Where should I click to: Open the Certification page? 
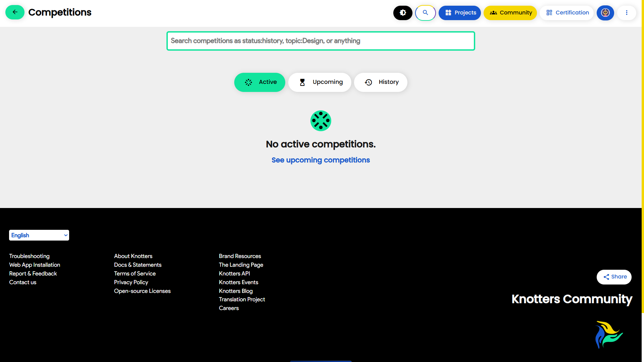[x=566, y=12]
